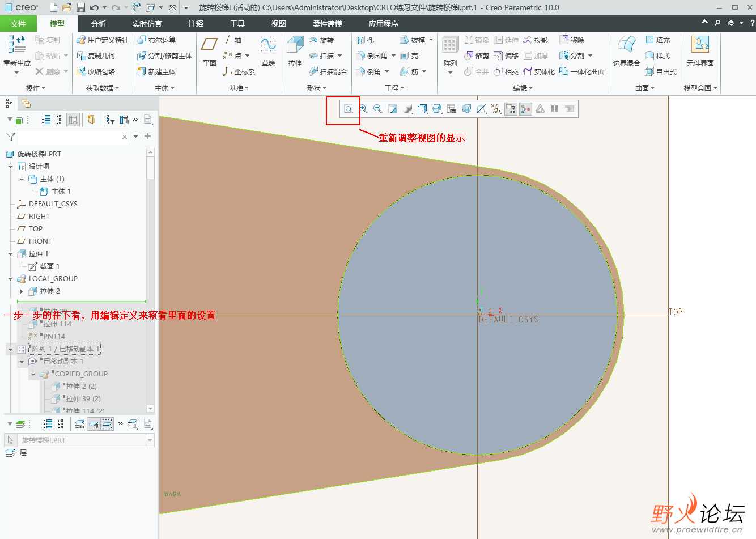Open the Pattern (阵列) dropdown arrow
Screen dimensions: 756x539
(450, 73)
